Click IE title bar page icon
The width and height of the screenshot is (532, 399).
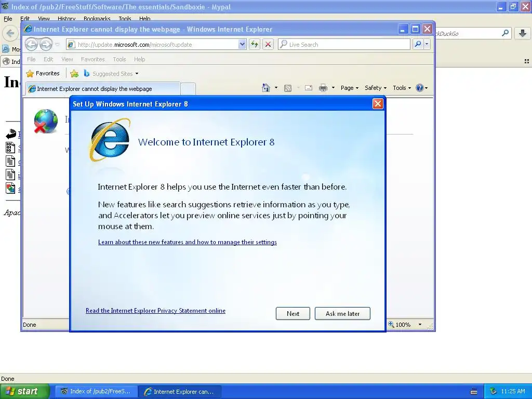pyautogui.click(x=28, y=29)
